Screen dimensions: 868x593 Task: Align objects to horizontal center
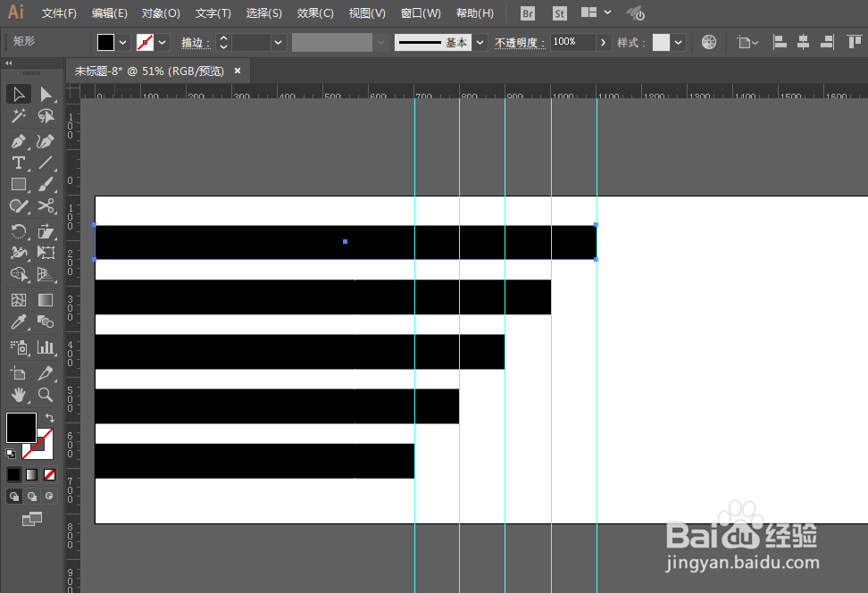[x=803, y=42]
